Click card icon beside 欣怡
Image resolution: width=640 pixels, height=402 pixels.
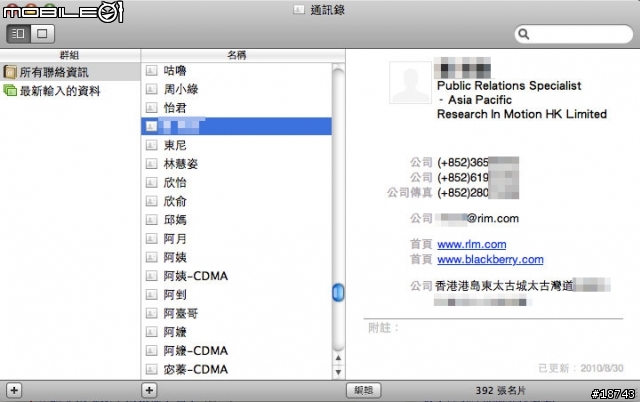(151, 183)
